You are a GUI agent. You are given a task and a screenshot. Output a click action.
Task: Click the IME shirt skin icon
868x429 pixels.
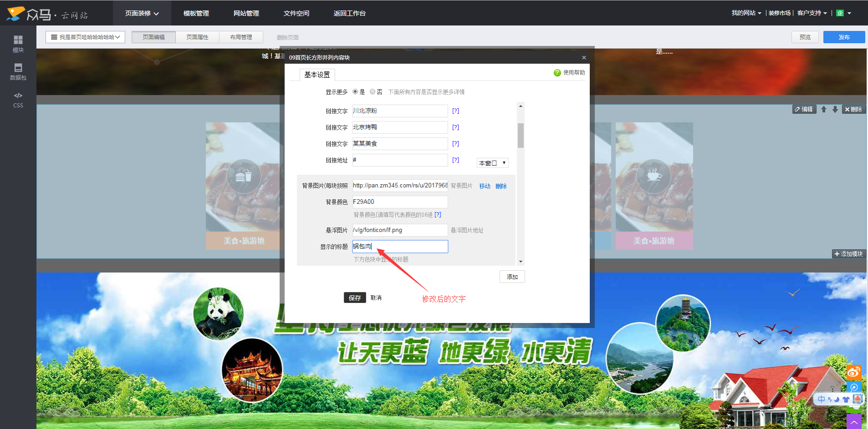coord(846,399)
